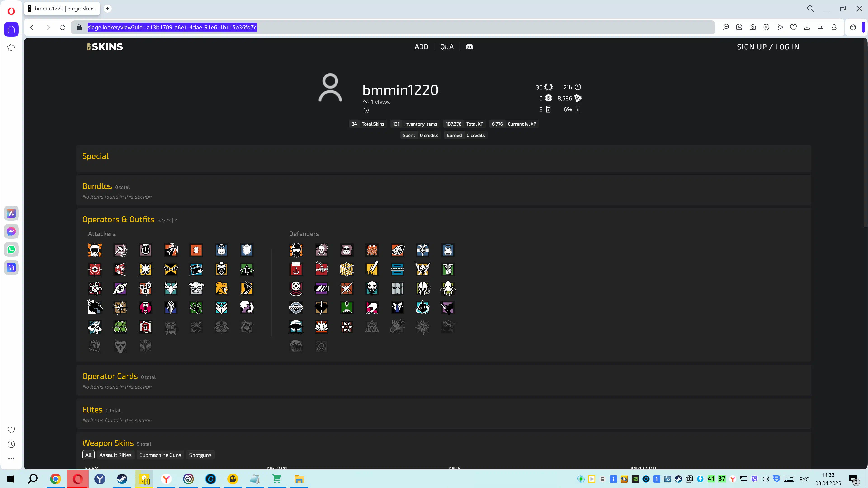The image size is (868, 488).
Task: Click the bmmin1220 Siege Skins browser tab
Action: tap(62, 8)
